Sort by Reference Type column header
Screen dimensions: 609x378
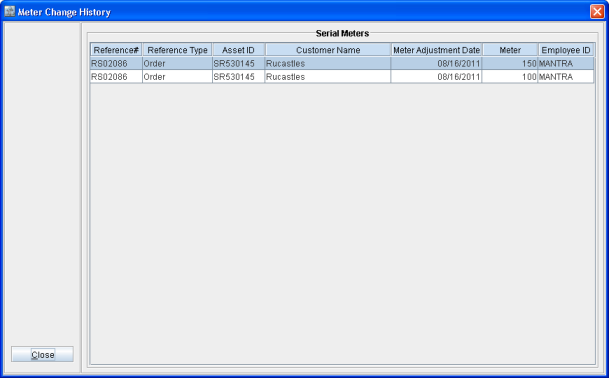tap(177, 50)
